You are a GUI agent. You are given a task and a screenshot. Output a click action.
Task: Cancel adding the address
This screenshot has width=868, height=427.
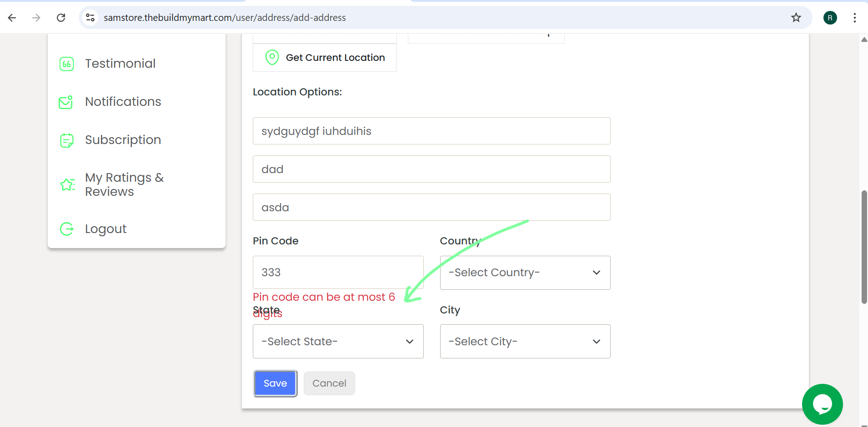coord(329,383)
